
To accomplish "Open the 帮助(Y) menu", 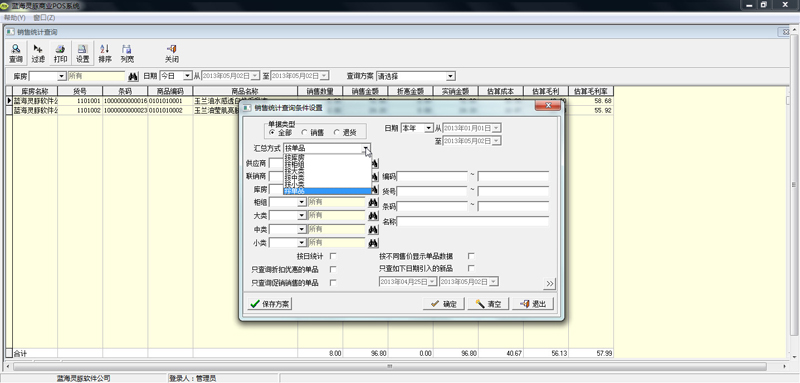I will (15, 17).
